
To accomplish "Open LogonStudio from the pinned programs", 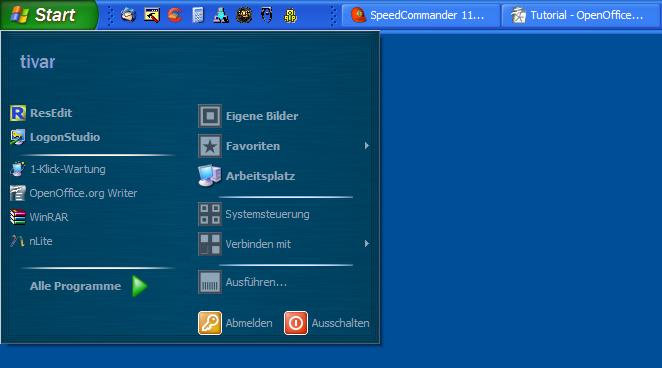I will (65, 137).
